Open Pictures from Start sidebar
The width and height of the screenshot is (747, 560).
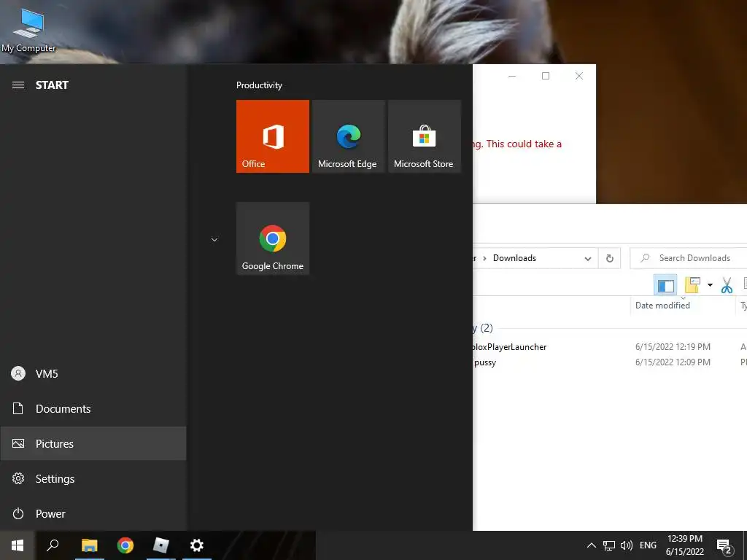coord(93,444)
